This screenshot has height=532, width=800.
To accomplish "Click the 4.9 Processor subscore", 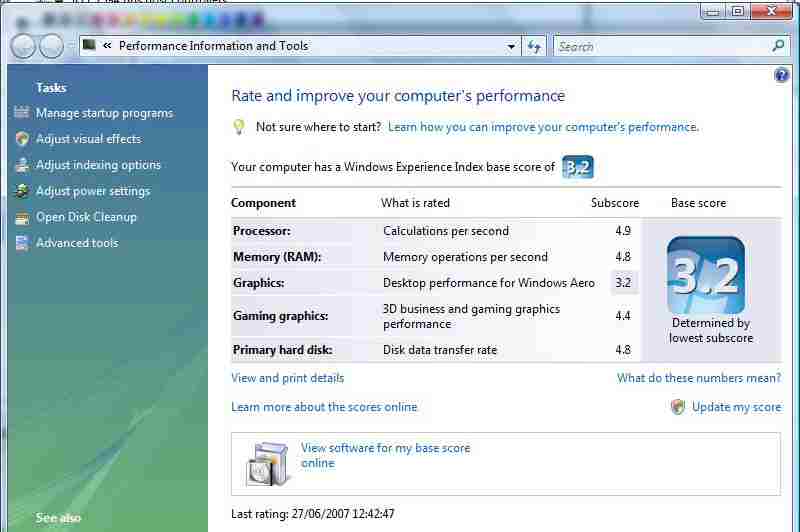I will coord(623,231).
